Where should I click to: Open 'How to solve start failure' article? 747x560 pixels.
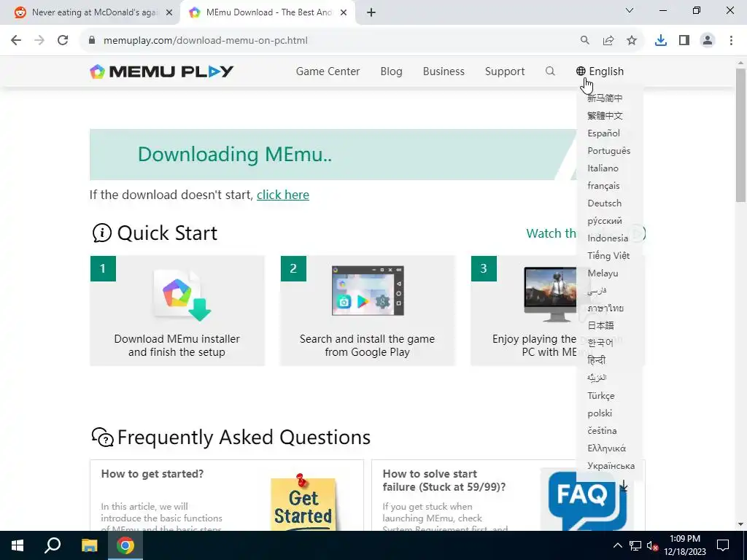[444, 481]
